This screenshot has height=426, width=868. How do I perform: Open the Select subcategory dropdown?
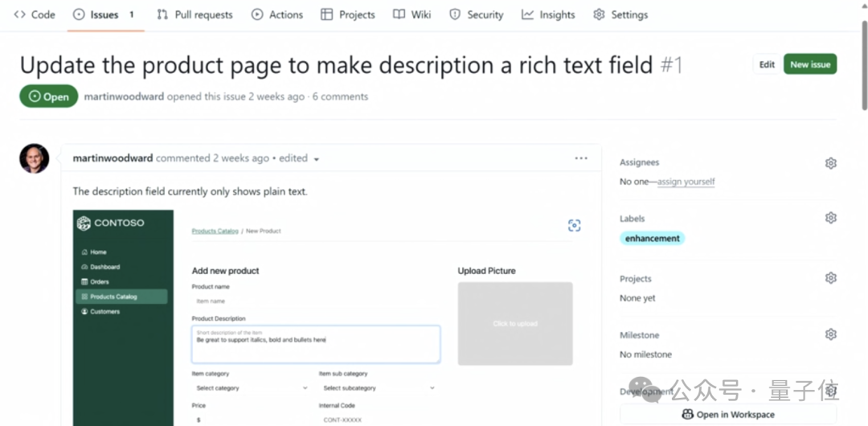(377, 388)
